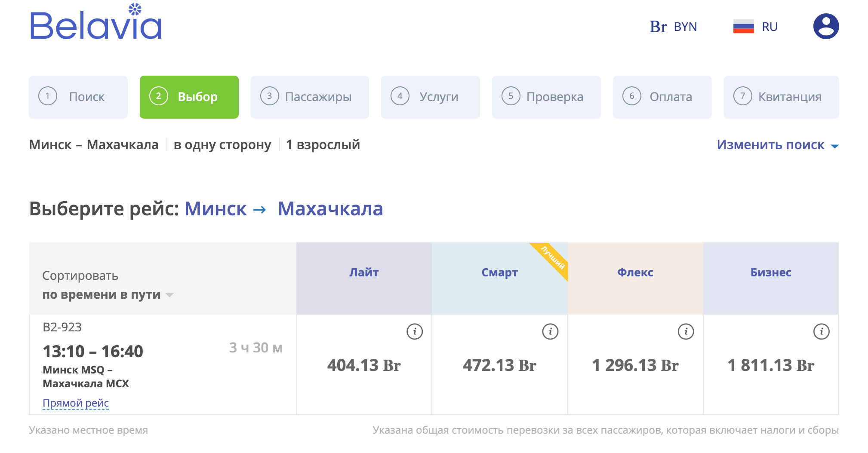868x453 pixels.
Task: Show info for Флекс fare 1 296.13 Br
Action: point(686,331)
